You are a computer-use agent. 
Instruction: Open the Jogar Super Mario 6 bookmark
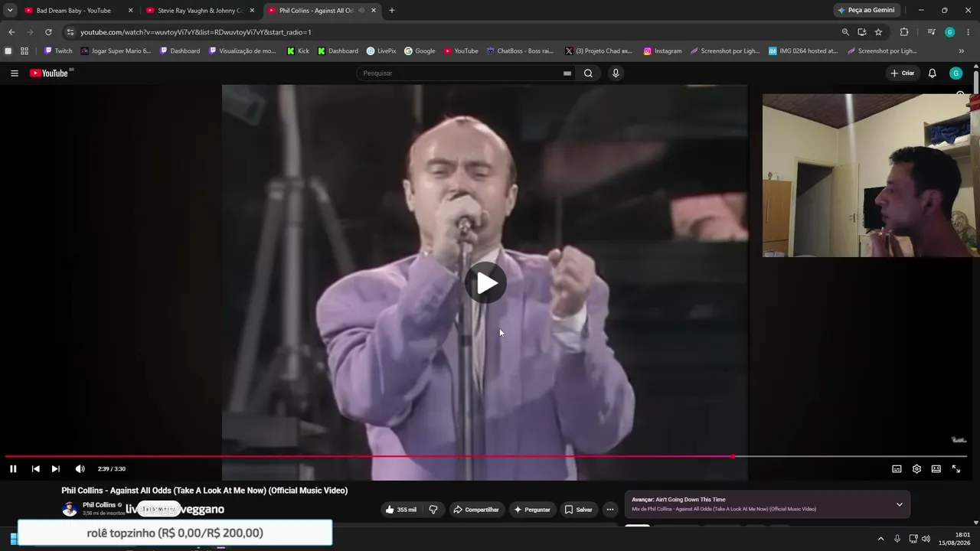tap(116, 51)
